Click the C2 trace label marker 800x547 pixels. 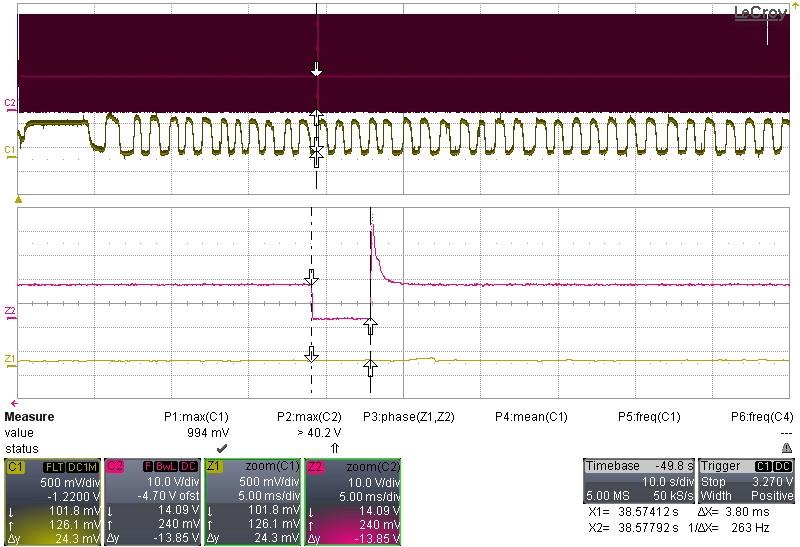click(x=10, y=104)
